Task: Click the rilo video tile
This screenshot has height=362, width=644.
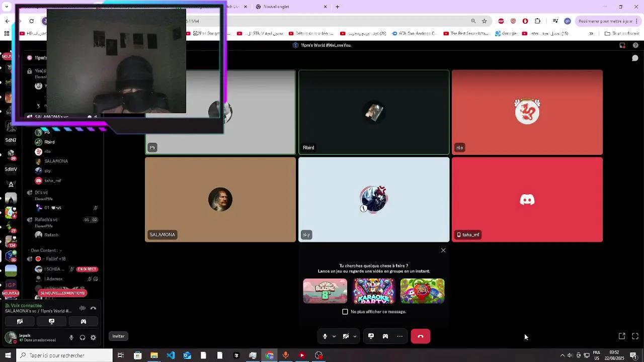Action: tap(527, 112)
